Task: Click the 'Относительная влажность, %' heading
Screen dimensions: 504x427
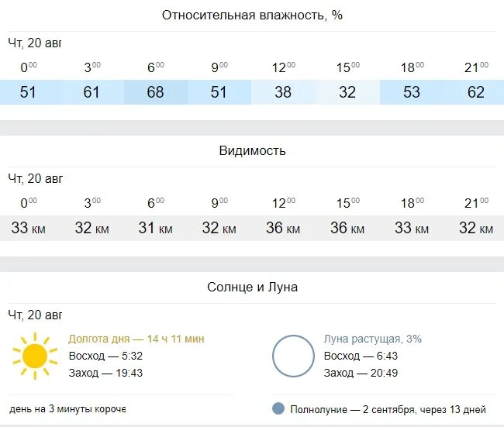Action: coord(252,15)
